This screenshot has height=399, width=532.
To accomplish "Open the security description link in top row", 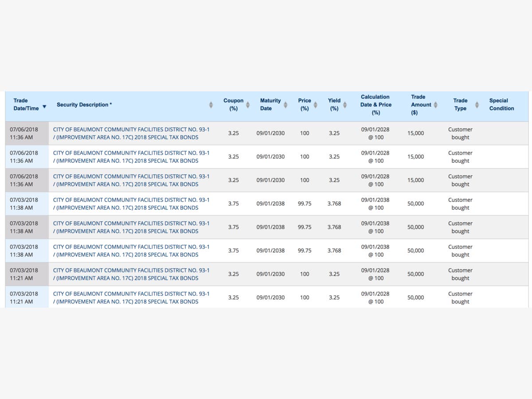I will click(131, 133).
